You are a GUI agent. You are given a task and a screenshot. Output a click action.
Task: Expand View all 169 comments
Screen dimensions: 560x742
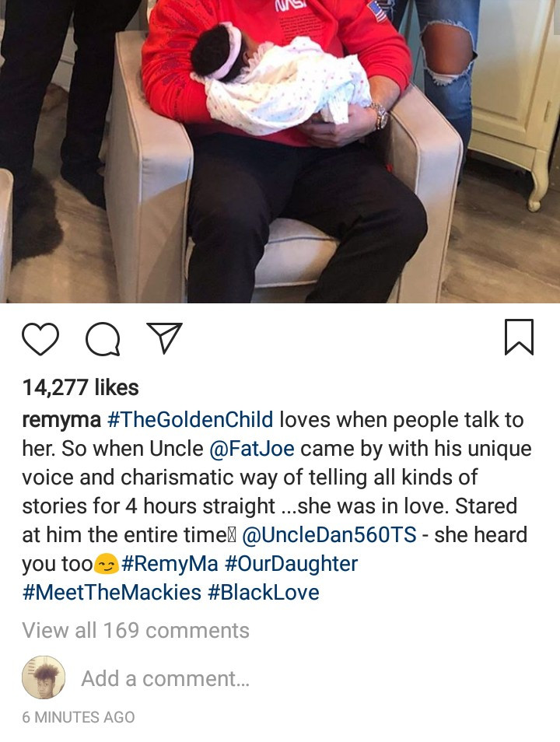click(136, 630)
